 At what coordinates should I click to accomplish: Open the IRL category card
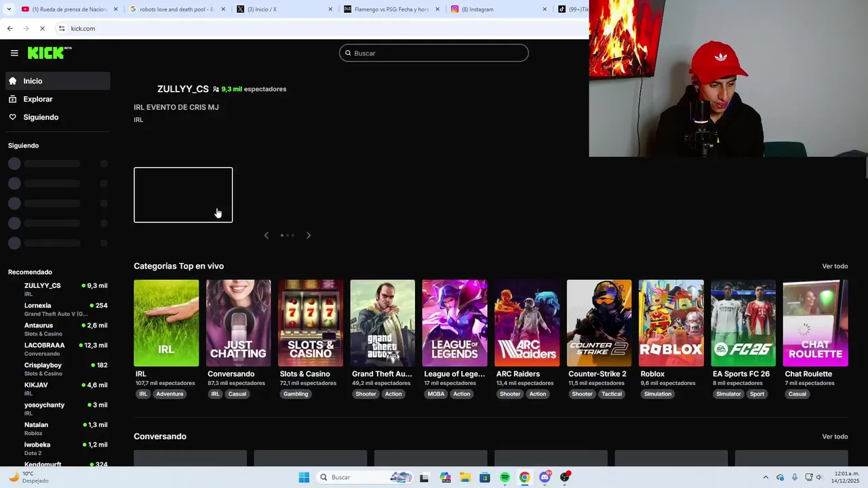(x=166, y=323)
